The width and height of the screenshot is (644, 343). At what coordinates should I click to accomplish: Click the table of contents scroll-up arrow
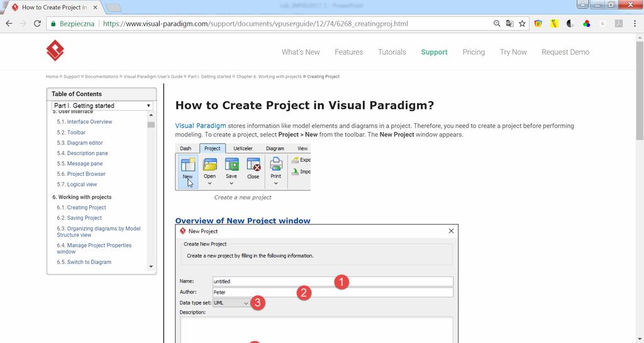(151, 116)
